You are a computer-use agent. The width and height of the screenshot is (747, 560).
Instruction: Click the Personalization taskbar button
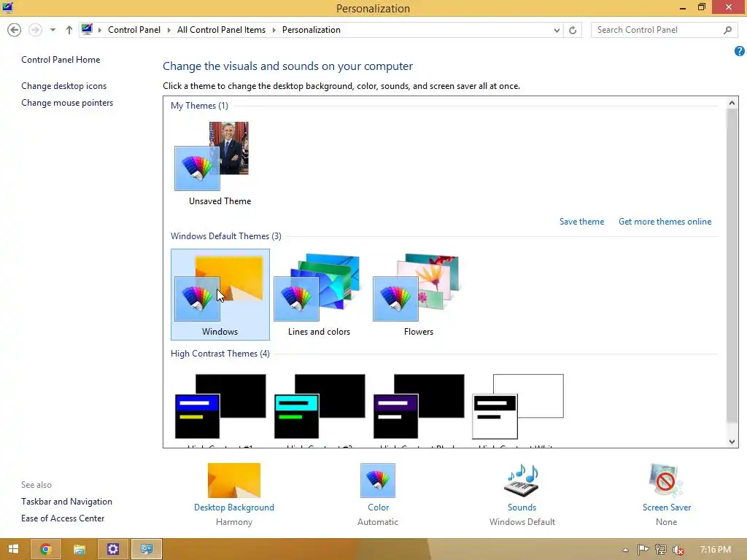click(147, 549)
